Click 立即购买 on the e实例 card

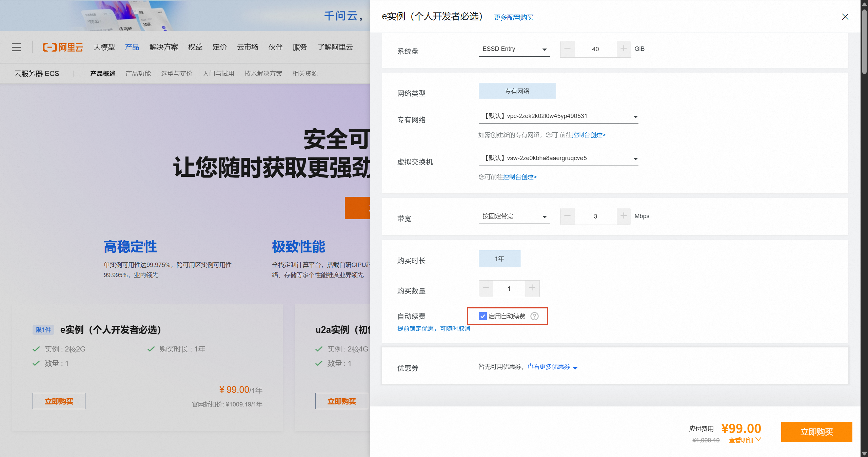(x=59, y=401)
